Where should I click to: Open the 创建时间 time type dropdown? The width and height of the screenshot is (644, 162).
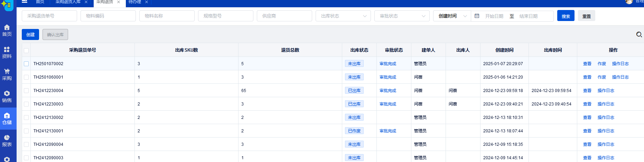tap(452, 16)
